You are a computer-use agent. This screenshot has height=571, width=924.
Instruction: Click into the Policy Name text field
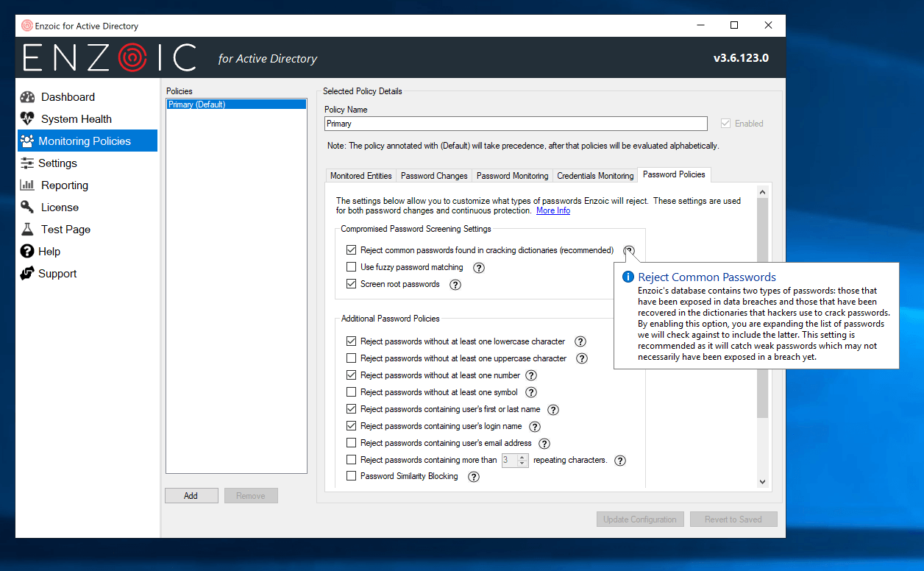tap(515, 124)
